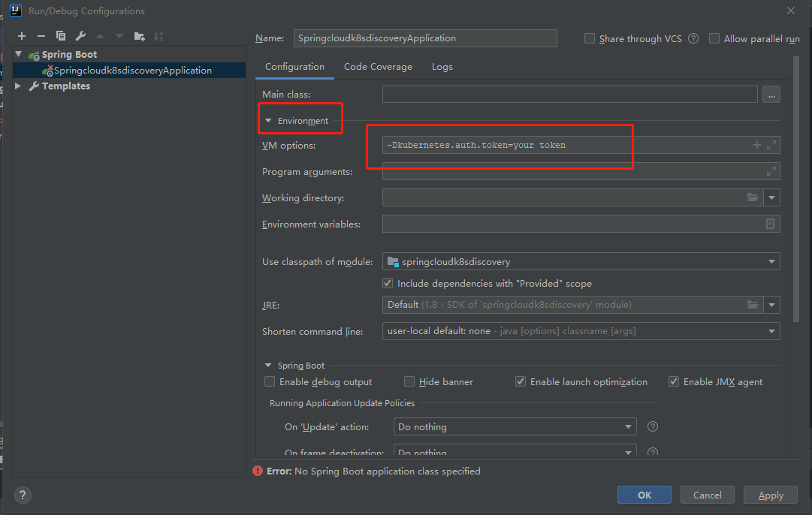Dismiss dialog with Cancel button
Image resolution: width=812 pixels, height=515 pixels.
708,495
